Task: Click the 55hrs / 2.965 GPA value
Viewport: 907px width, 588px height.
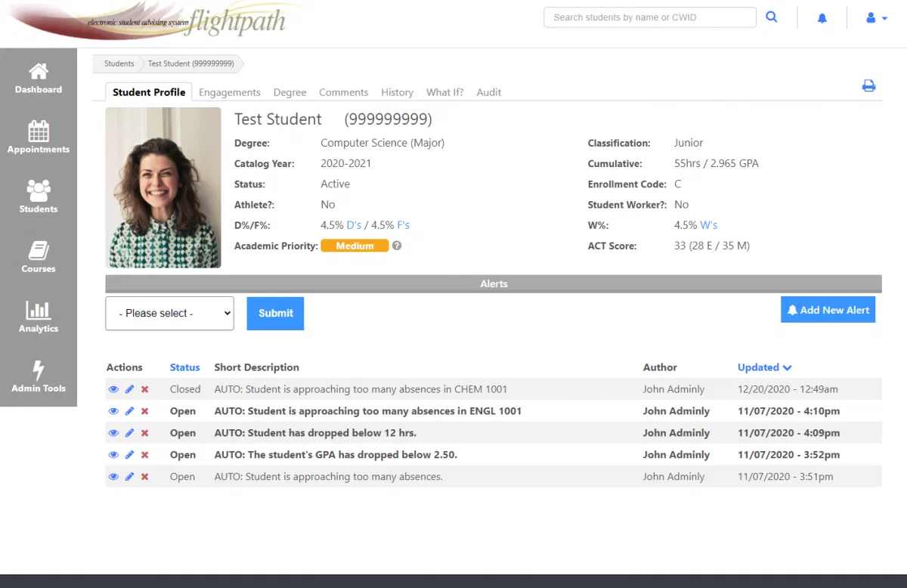Action: [717, 163]
